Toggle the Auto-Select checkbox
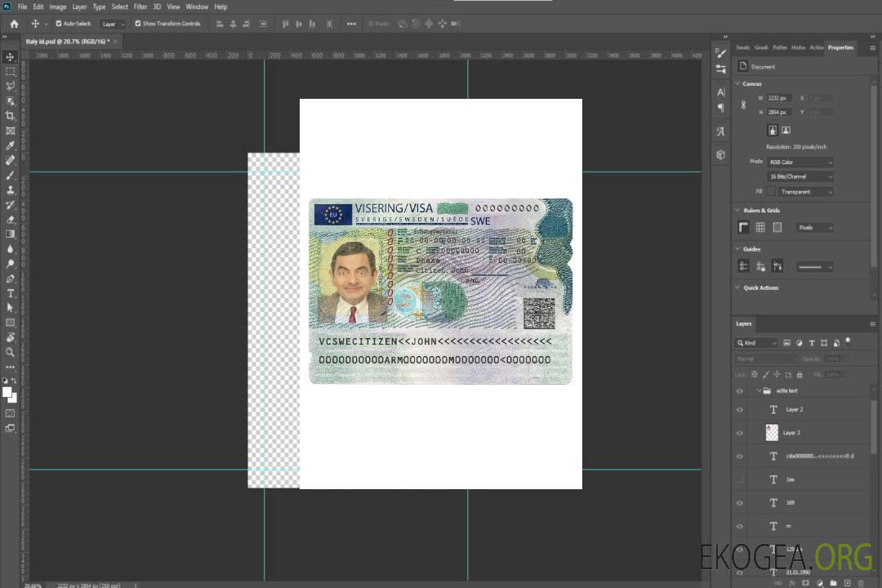882x588 pixels. point(59,24)
